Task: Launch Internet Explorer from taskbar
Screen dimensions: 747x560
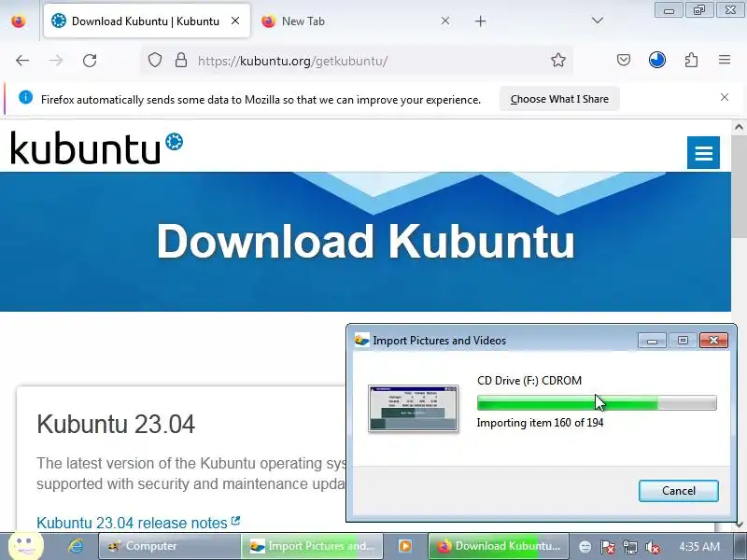Action: [x=76, y=546]
